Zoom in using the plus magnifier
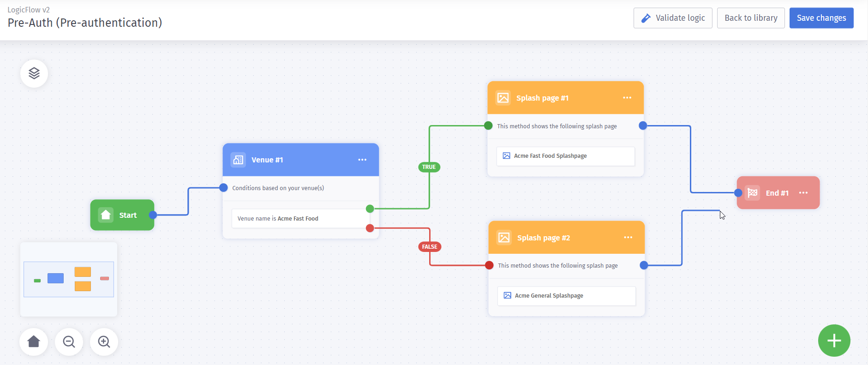Screen dimensions: 868x365 pyautogui.click(x=104, y=341)
